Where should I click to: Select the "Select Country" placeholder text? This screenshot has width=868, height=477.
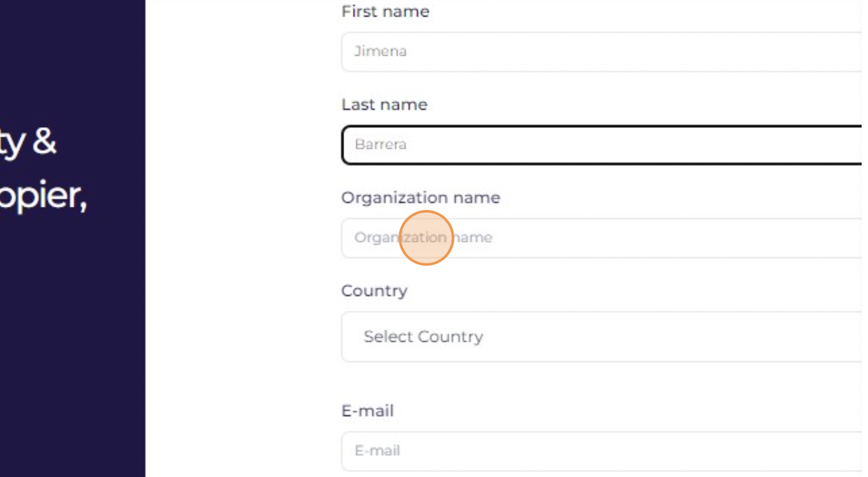pos(423,337)
